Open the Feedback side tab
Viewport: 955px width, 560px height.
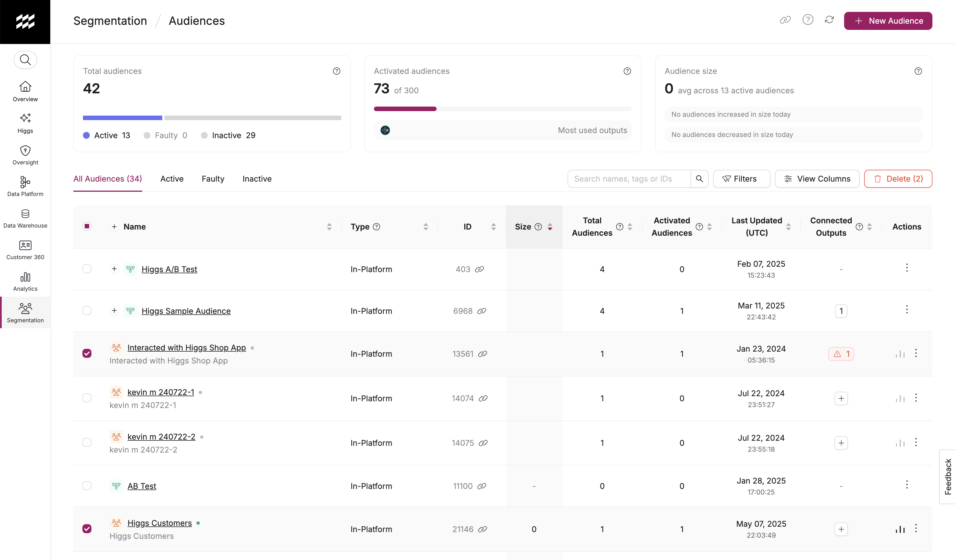[x=947, y=477]
